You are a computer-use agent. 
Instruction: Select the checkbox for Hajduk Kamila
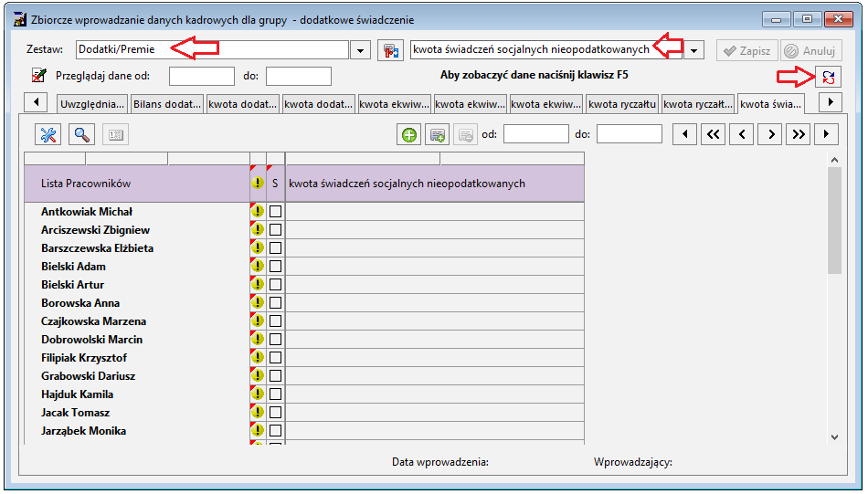(275, 394)
